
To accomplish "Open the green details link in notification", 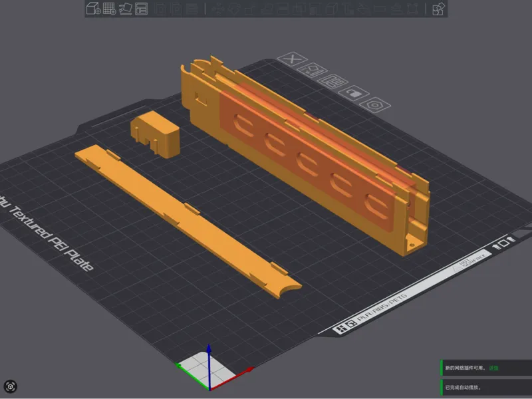I will click(x=493, y=368).
